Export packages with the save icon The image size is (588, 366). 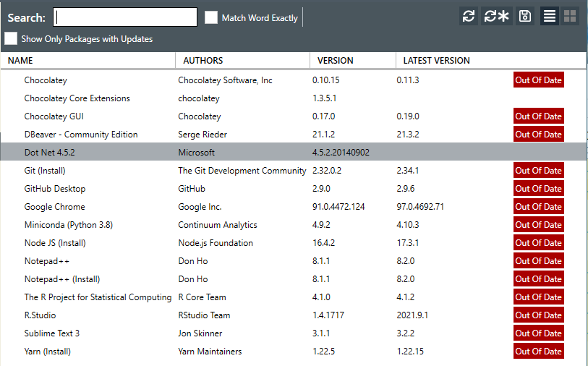coord(525,16)
